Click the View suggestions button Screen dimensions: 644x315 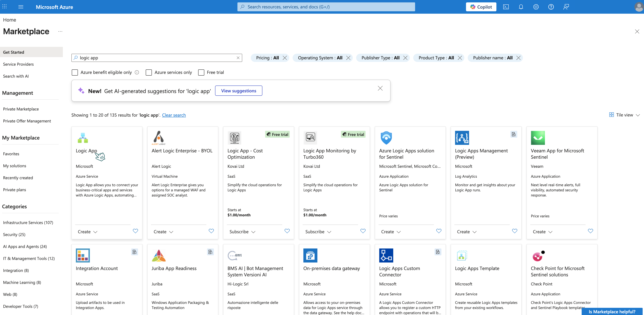[238, 91]
